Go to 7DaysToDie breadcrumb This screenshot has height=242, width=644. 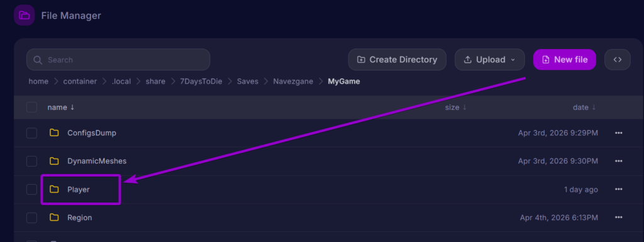pos(201,81)
